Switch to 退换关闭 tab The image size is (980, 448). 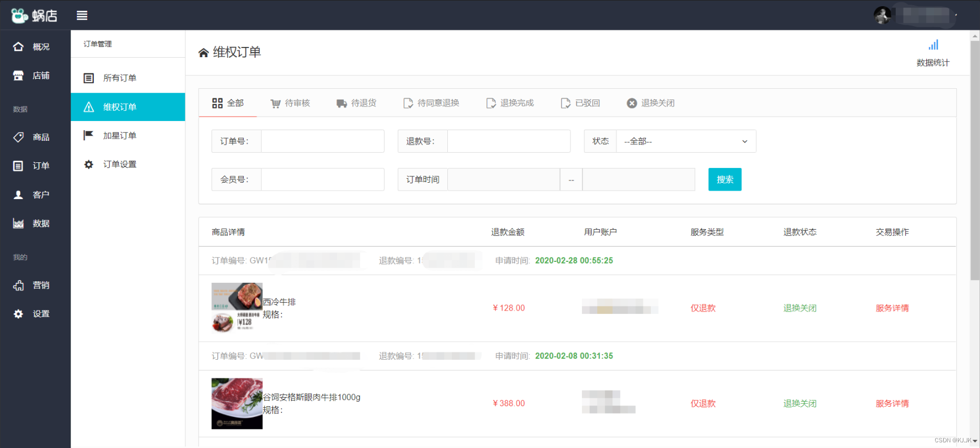pos(651,103)
